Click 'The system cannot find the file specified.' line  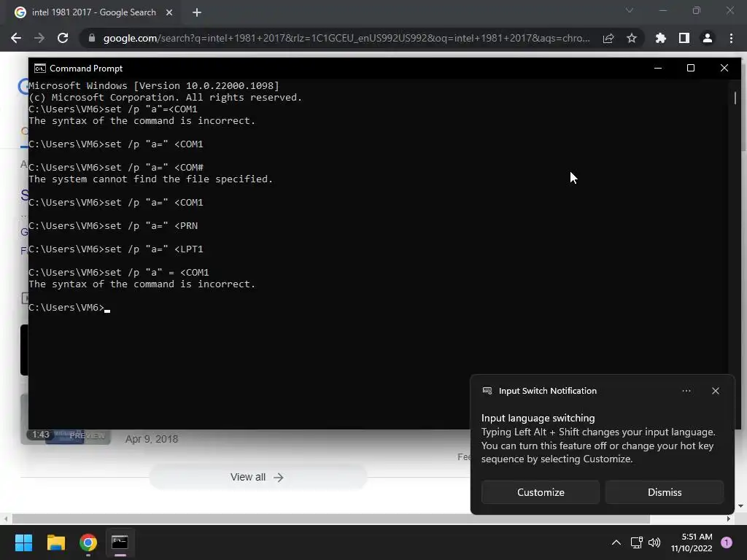coord(150,179)
